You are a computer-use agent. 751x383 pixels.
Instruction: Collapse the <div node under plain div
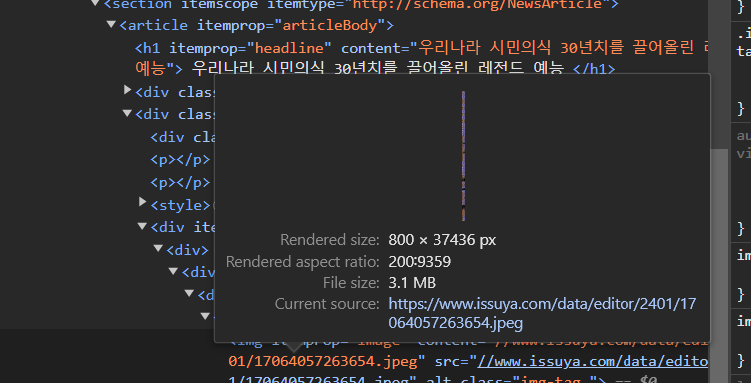pyautogui.click(x=173, y=270)
